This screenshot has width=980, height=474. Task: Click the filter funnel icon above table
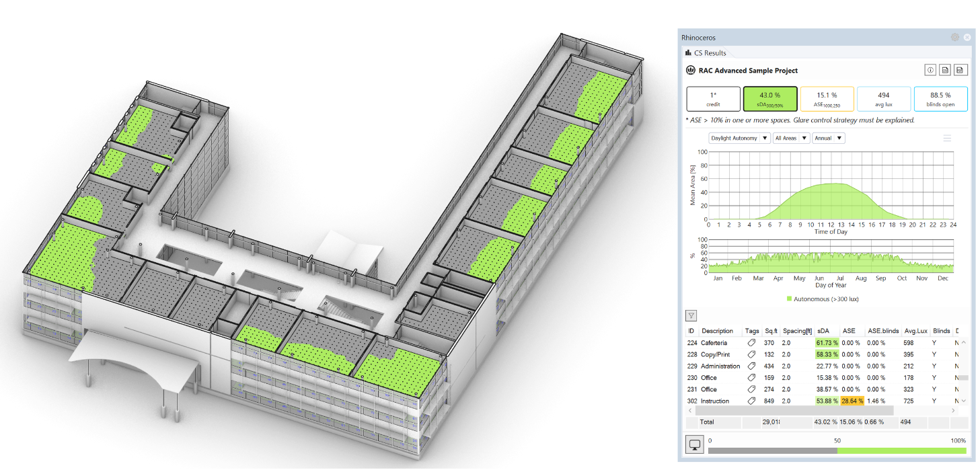691,315
